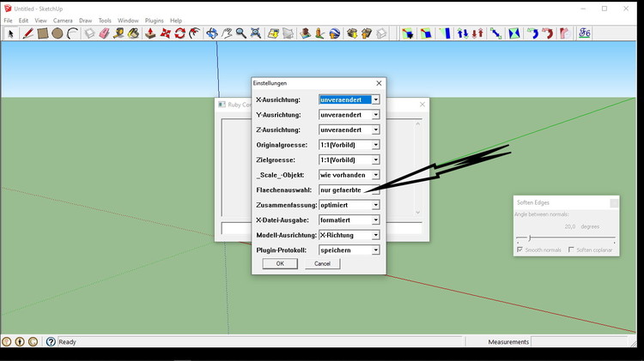Toggle the Smooth normals checkbox
Screen dimensions: 644x361
(520, 250)
